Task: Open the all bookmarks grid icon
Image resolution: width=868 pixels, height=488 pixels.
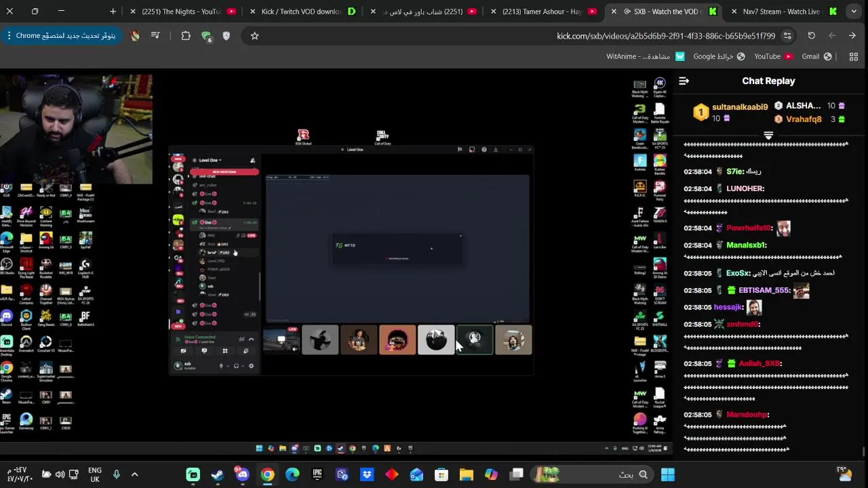Action: pos(854,57)
